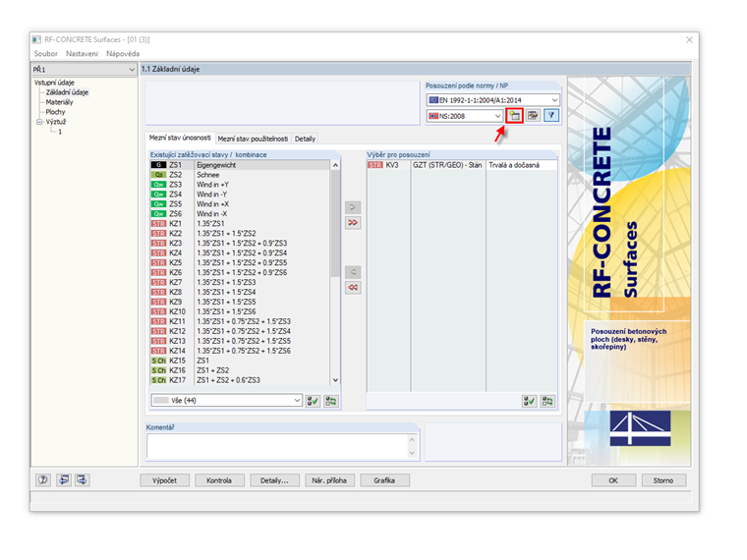This screenshot has width=747, height=560.
Task: Select ZS1 Eigengewicht row
Action: (x=240, y=165)
